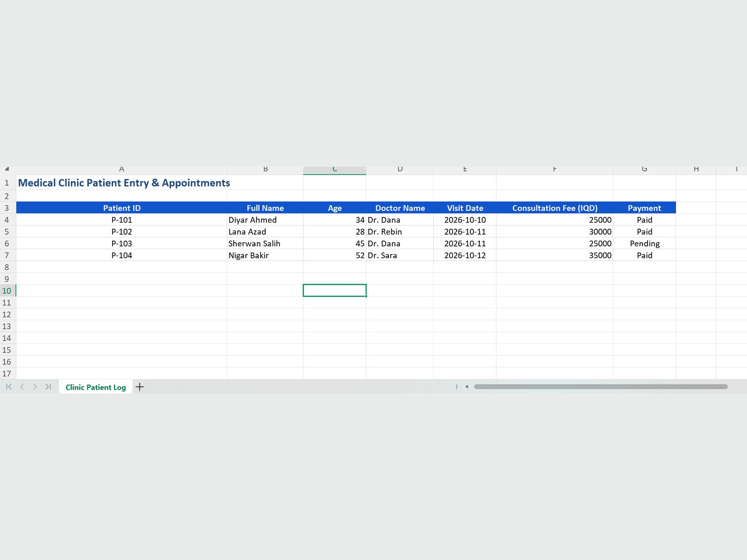Select row 17 header
The width and height of the screenshot is (747, 560).
click(x=7, y=373)
